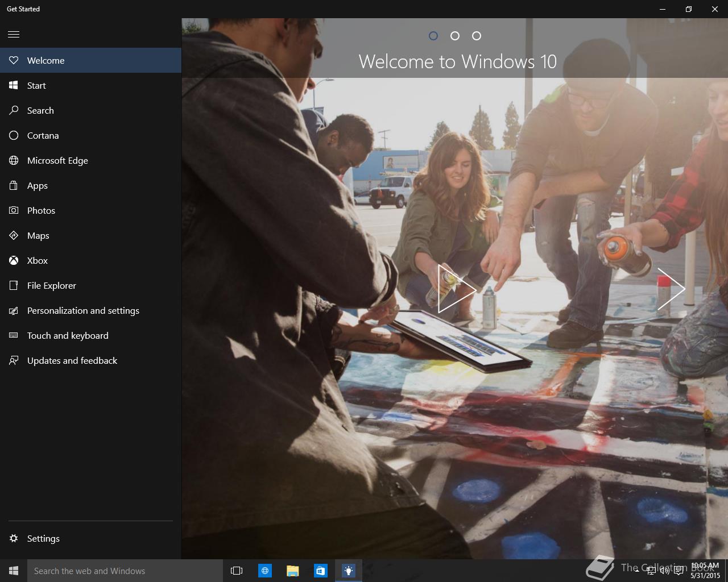Click the File Explorer page icon
Screen dimensions: 728x582
(x=14, y=285)
